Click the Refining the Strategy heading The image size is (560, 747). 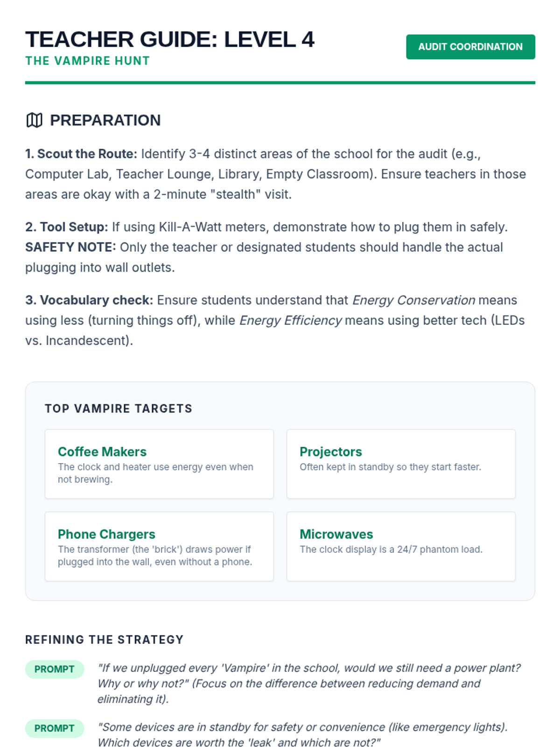(105, 640)
